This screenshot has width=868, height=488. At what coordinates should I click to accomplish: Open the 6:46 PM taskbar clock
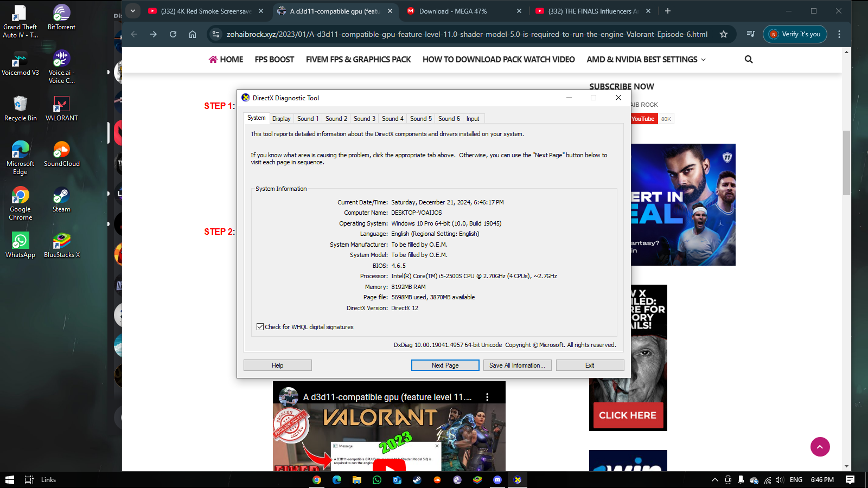pos(822,480)
